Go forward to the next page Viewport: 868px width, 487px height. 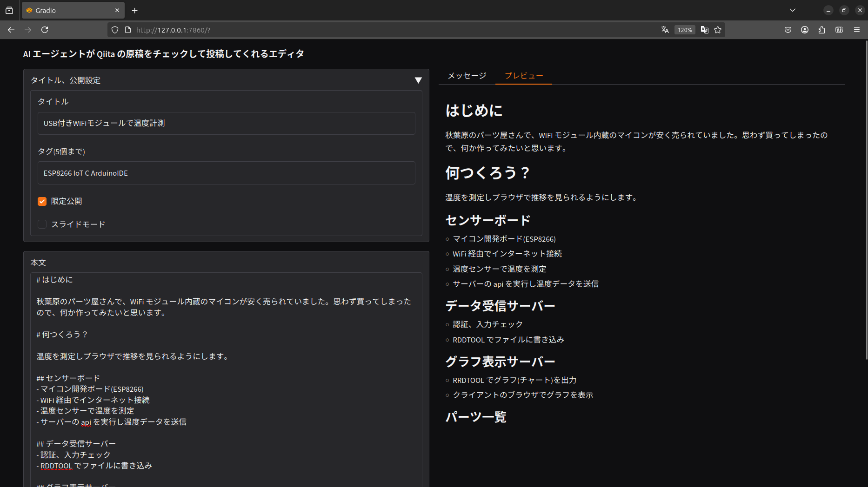pyautogui.click(x=28, y=30)
